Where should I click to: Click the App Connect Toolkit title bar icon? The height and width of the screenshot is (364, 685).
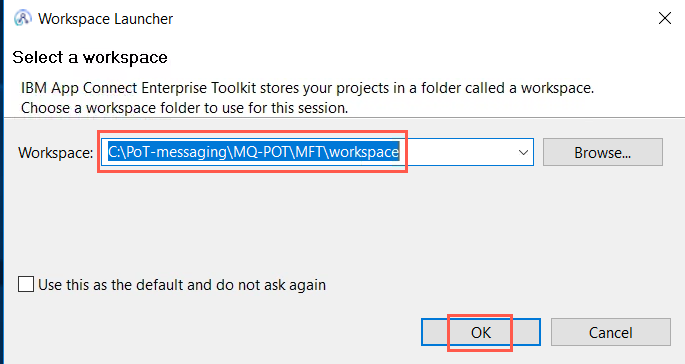pos(22,18)
